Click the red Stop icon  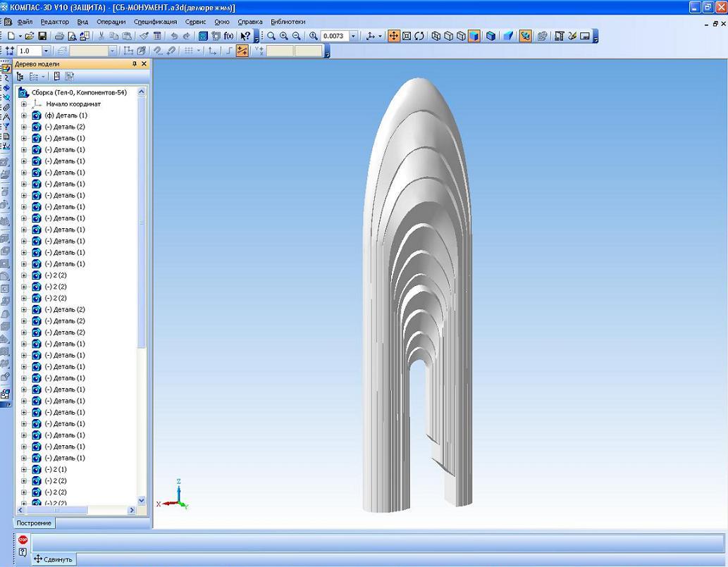[x=23, y=540]
